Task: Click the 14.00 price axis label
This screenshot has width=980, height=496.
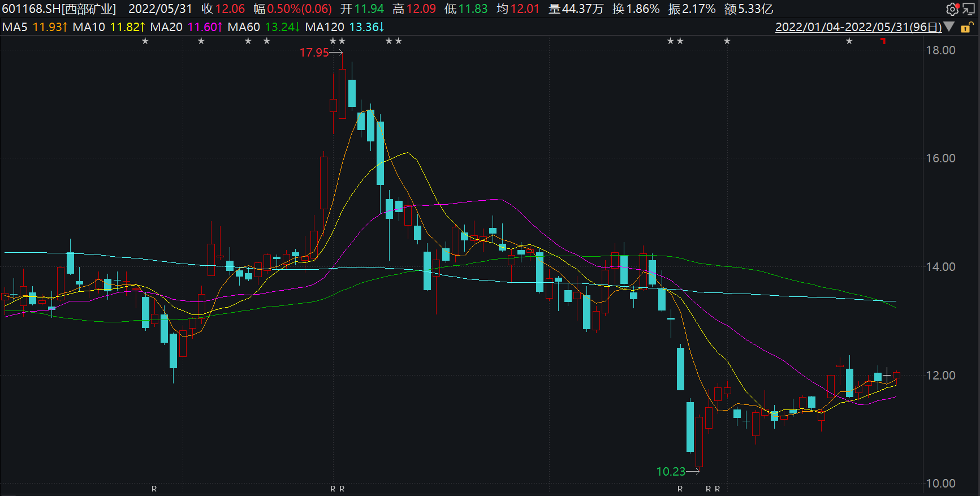Action: tap(940, 266)
